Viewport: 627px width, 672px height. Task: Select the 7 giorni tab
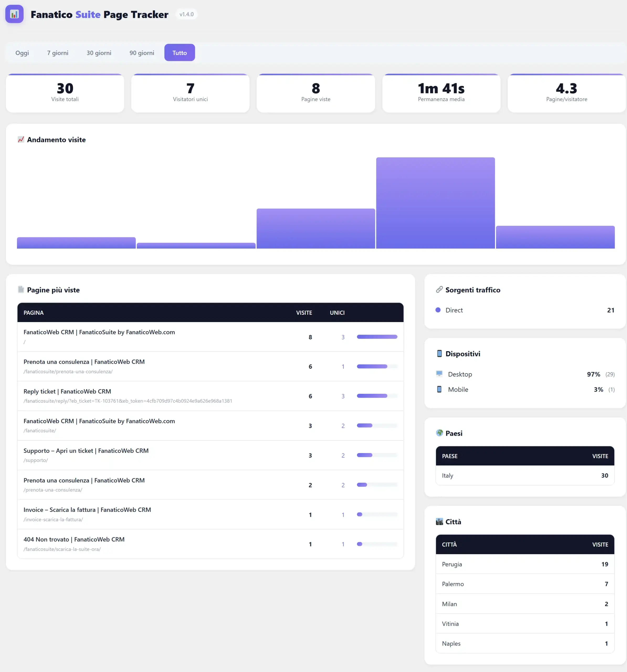pos(58,53)
